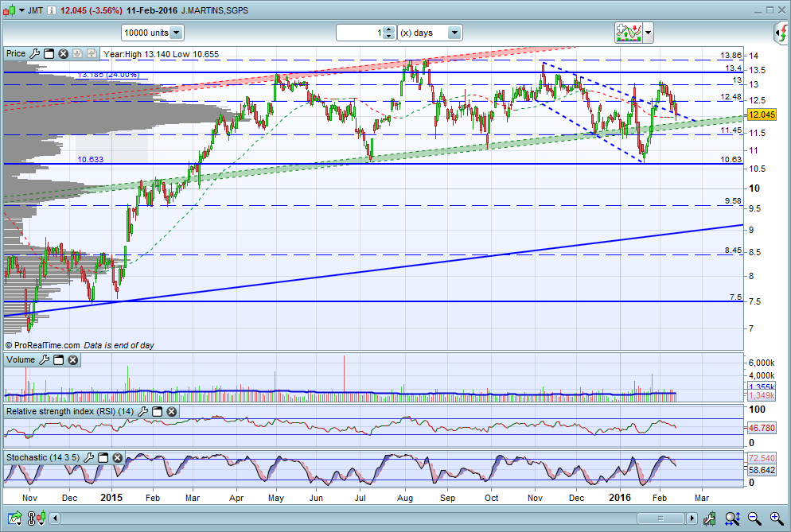Remove the Stochastic indicator panel
The width and height of the screenshot is (791, 532).
[x=117, y=457]
